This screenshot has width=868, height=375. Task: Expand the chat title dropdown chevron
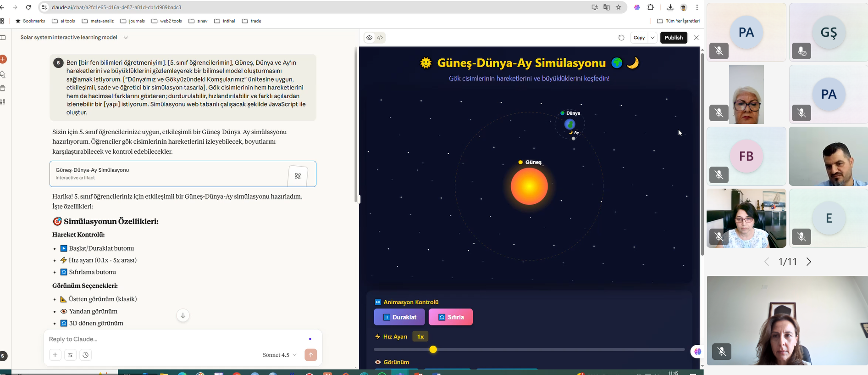coord(126,38)
